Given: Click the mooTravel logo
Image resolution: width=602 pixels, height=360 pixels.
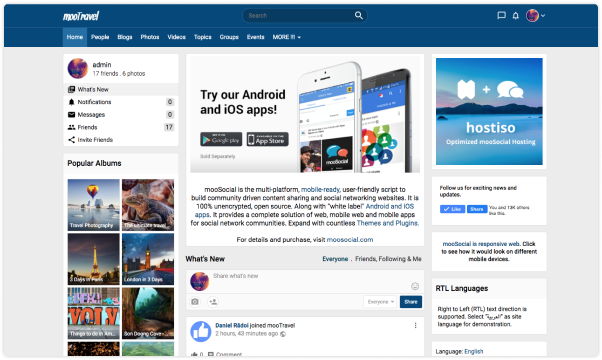Looking at the screenshot, I should [x=81, y=16].
